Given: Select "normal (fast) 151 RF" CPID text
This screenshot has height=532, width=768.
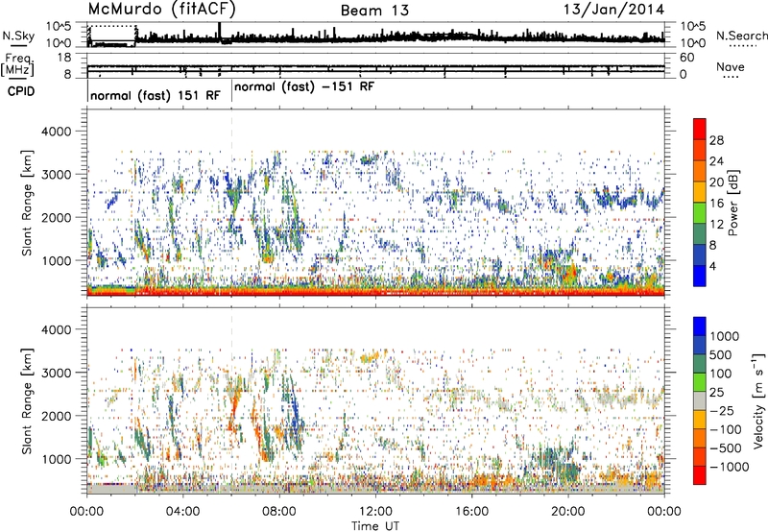Looking at the screenshot, I should 156,95.
